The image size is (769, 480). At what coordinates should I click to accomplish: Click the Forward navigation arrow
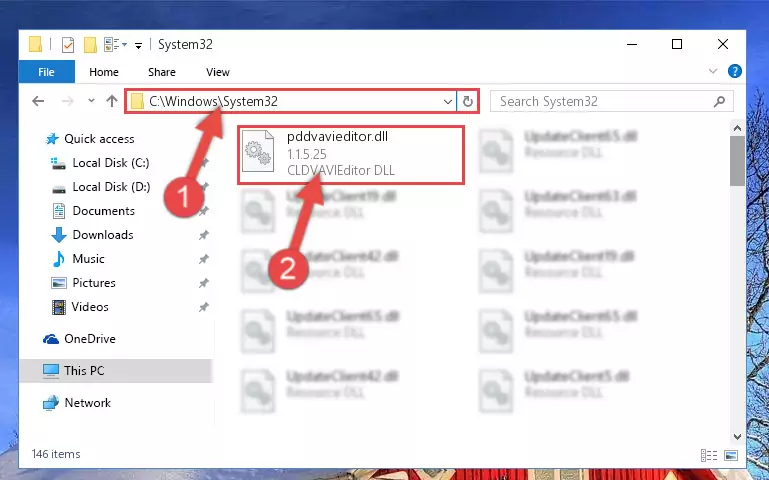tap(68, 101)
